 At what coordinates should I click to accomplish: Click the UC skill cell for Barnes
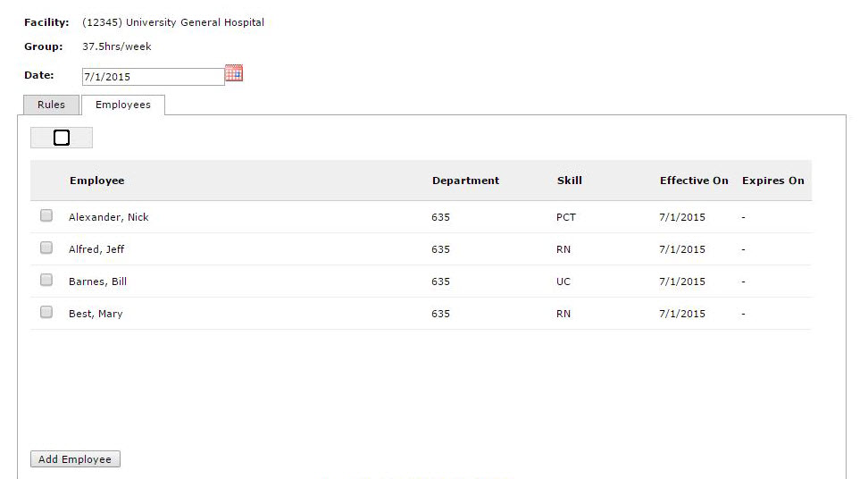563,282
